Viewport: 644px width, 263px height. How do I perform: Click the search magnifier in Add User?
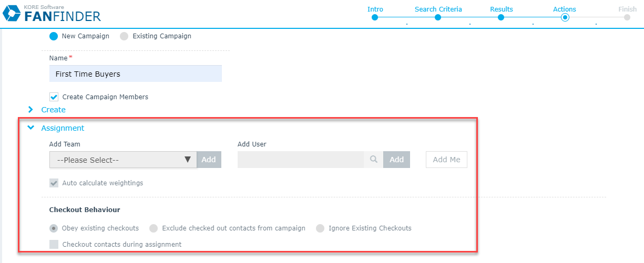pyautogui.click(x=374, y=160)
